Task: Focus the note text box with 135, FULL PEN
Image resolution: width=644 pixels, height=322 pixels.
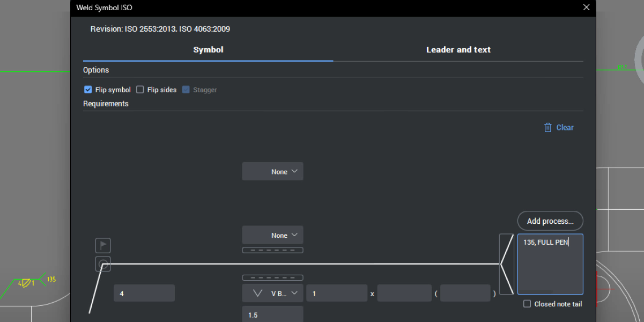Action: (550, 264)
